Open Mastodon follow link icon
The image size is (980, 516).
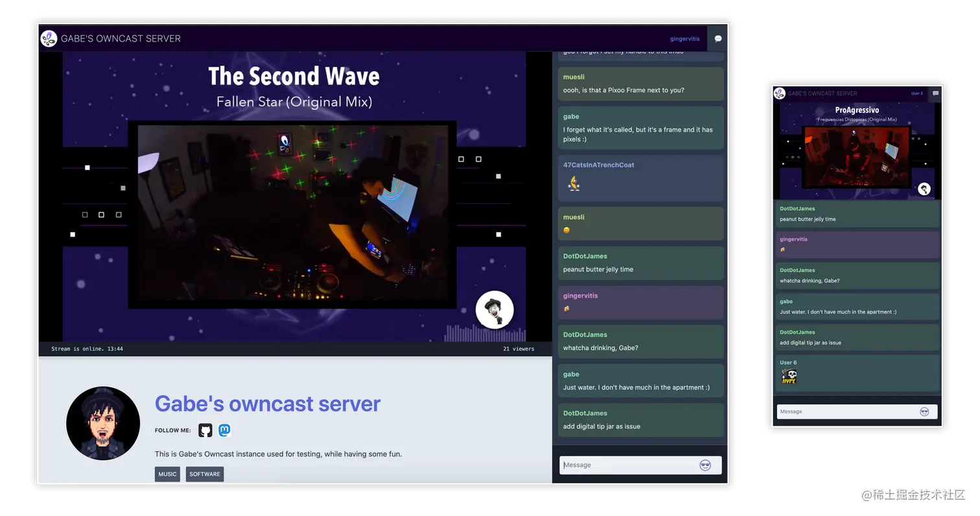224,430
